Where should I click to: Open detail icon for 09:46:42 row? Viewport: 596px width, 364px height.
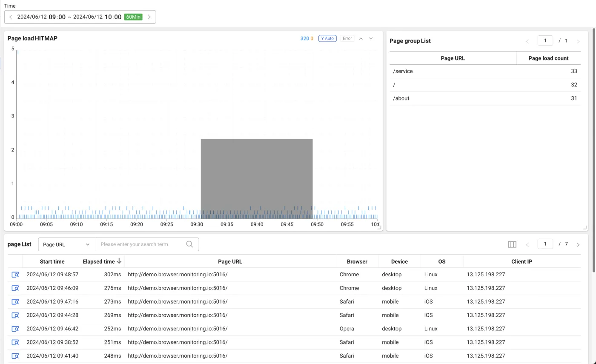click(15, 329)
